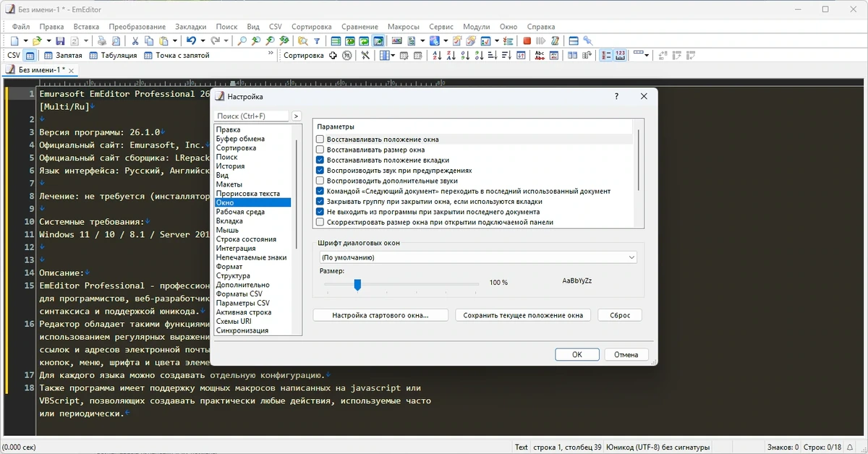868x454 pixels.
Task: Click the Copy icon in toolbar
Action: click(149, 40)
